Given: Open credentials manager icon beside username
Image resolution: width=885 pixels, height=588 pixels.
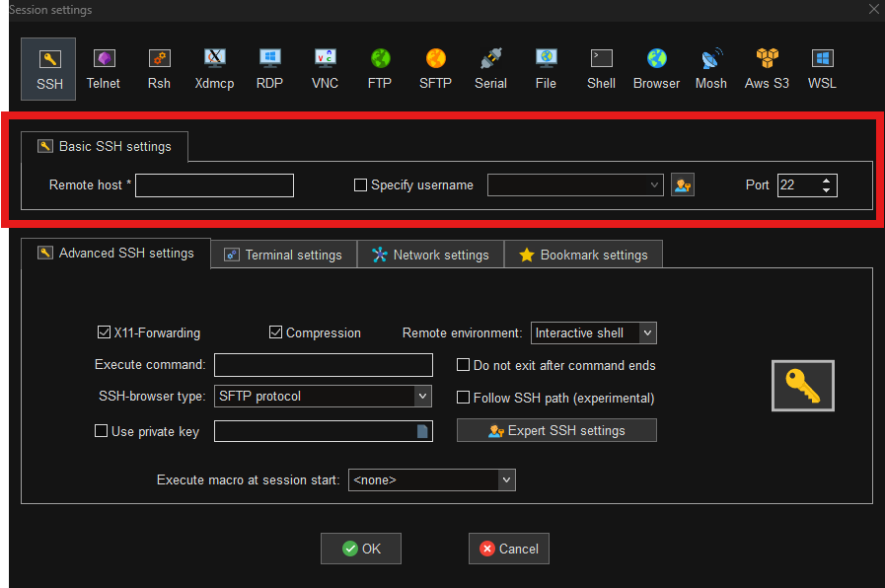Looking at the screenshot, I should pyautogui.click(x=683, y=185).
